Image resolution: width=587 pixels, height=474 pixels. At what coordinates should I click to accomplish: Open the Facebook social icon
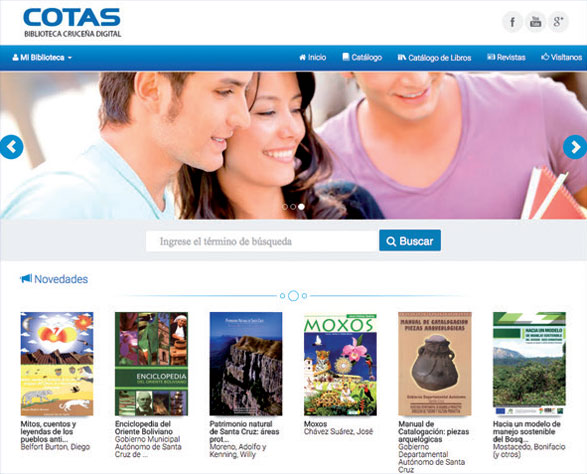coord(512,22)
